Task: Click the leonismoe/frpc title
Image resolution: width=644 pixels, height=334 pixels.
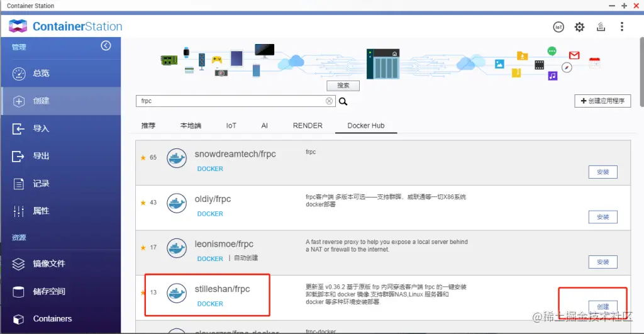Action: click(224, 244)
